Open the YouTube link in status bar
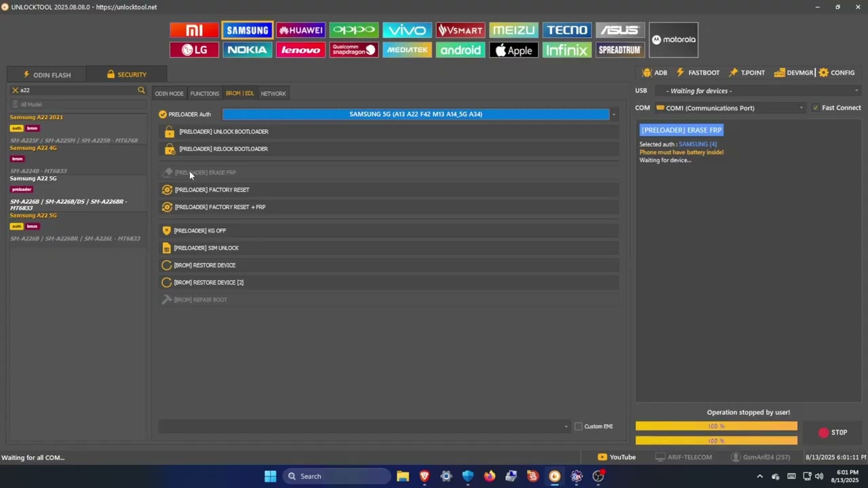Screen dimensions: 868x488 (x=616, y=457)
